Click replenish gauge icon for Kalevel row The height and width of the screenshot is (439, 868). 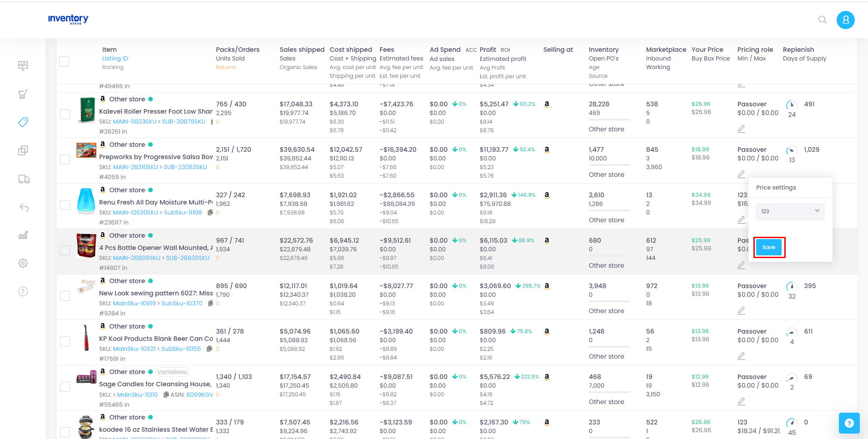pos(792,105)
